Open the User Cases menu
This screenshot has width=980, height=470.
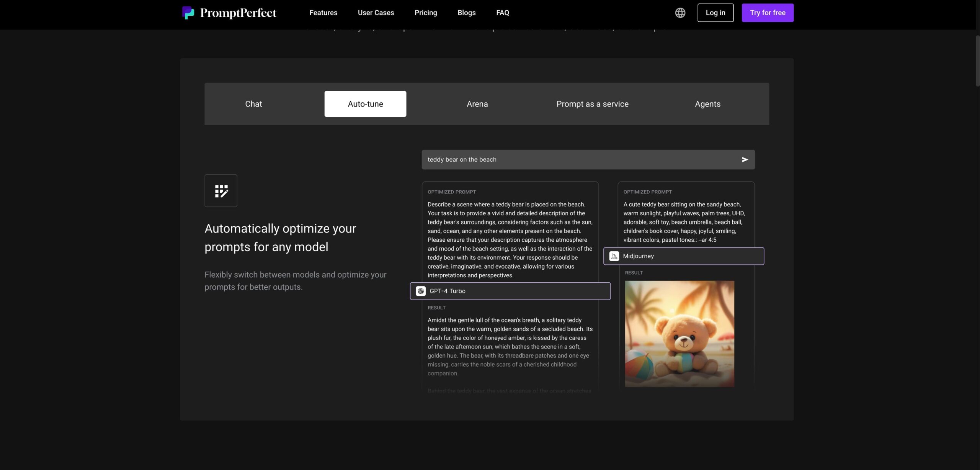[x=376, y=12]
